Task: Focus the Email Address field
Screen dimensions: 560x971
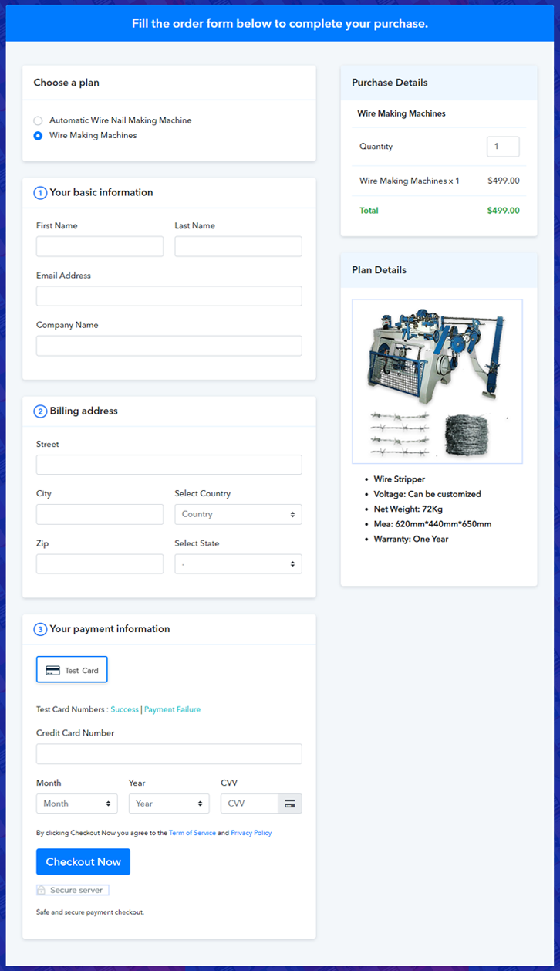Action: click(169, 296)
